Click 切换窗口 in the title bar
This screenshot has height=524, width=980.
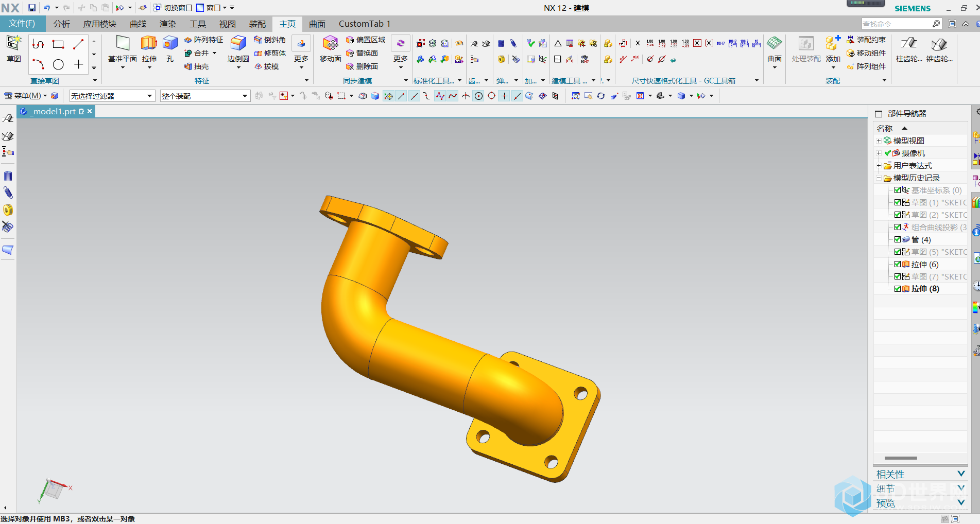[x=173, y=8]
